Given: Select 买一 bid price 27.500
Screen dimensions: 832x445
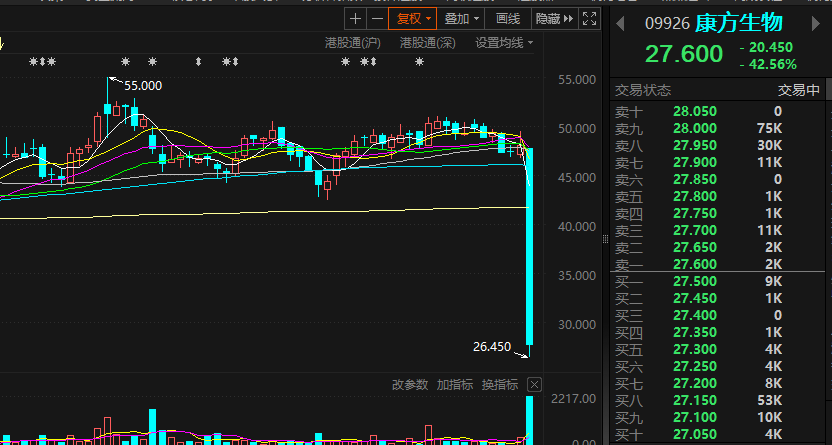Looking at the screenshot, I should point(695,281).
